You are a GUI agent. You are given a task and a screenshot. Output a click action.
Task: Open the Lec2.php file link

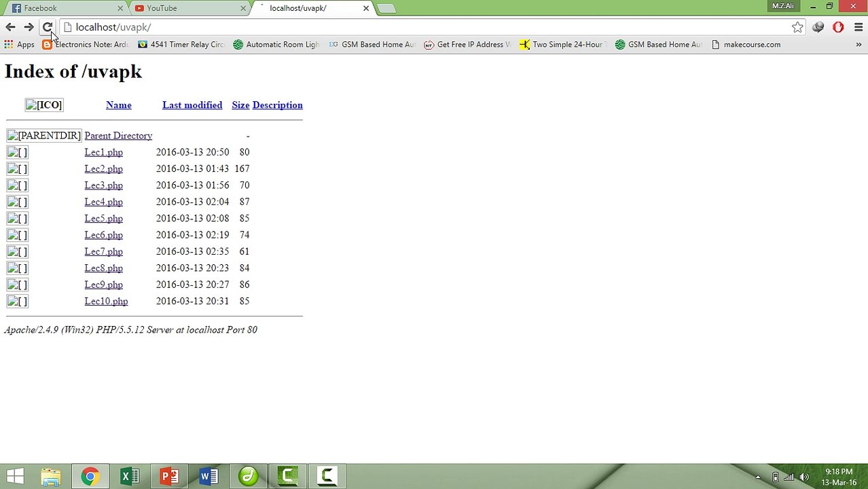[x=103, y=169]
